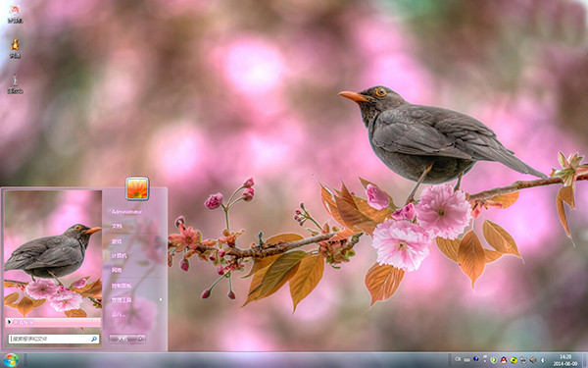Click the keyboard icon in tray
588x368 pixels.
[x=466, y=360]
